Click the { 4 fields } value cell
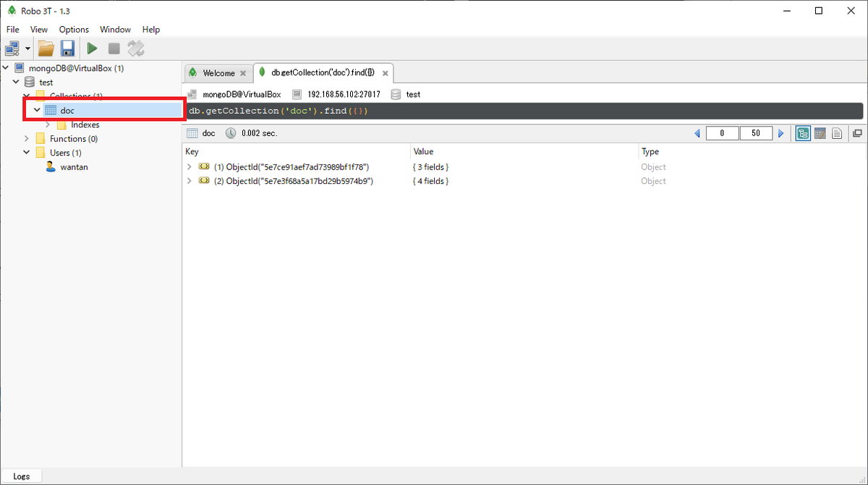This screenshot has width=868, height=485. [431, 181]
